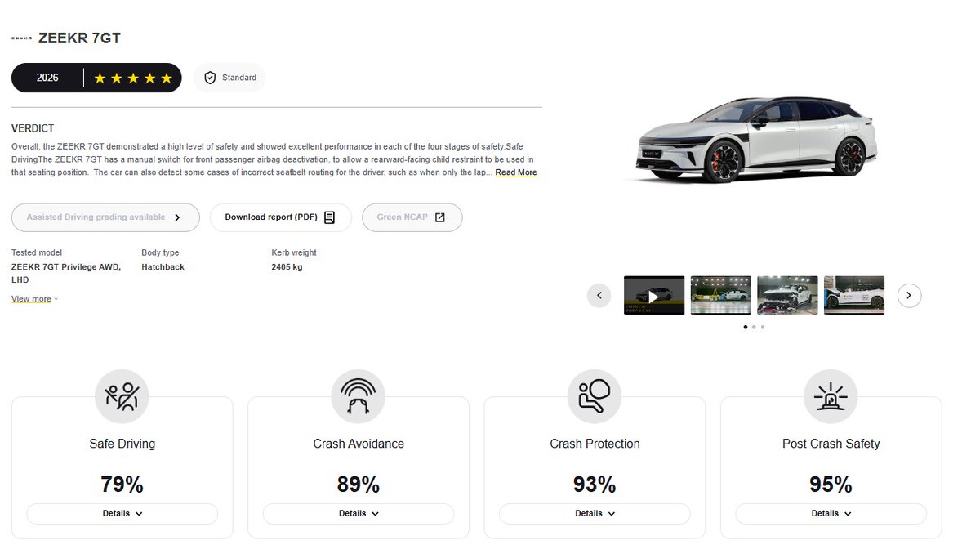Click the Safe Driving occupants icon

(122, 396)
